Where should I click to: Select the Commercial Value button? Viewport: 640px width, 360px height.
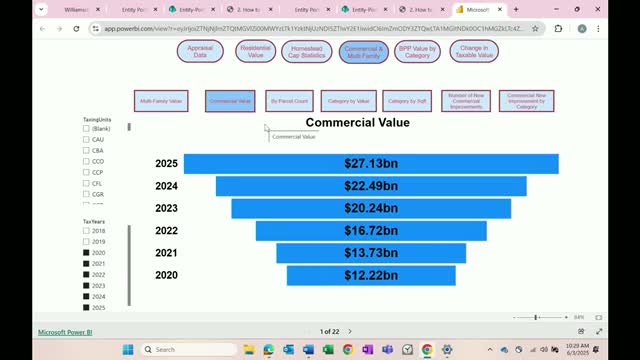[x=230, y=101]
